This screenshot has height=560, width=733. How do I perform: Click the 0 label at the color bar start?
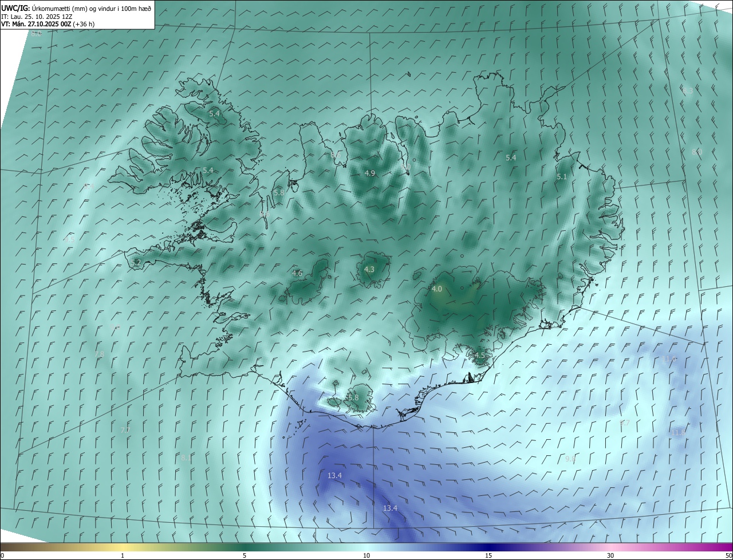(2, 555)
